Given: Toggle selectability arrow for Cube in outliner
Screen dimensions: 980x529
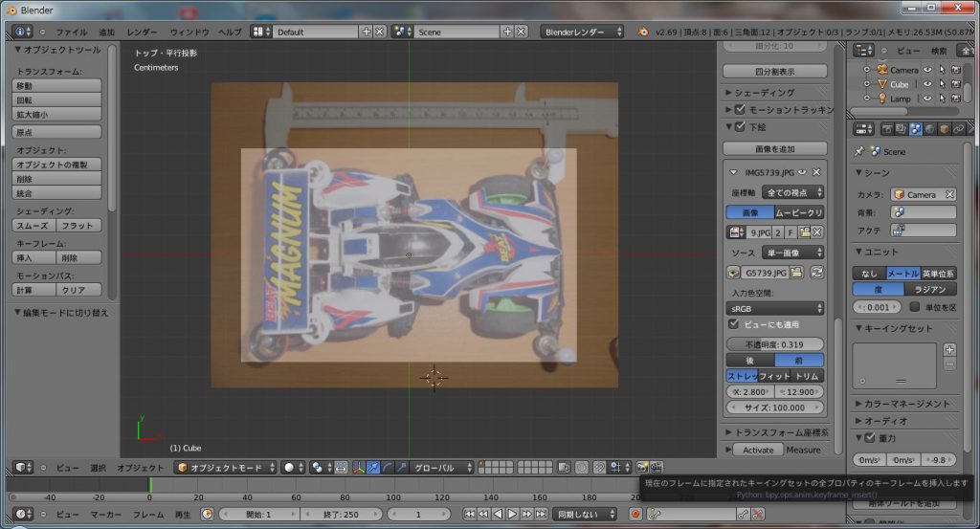Looking at the screenshot, I should coord(942,83).
